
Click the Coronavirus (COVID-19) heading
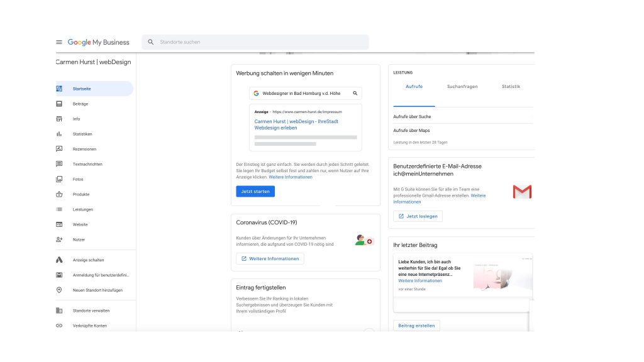click(x=267, y=222)
